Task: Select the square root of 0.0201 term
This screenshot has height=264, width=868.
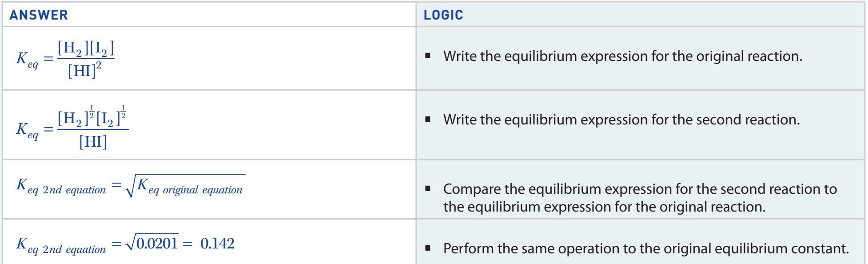Action: tap(152, 242)
